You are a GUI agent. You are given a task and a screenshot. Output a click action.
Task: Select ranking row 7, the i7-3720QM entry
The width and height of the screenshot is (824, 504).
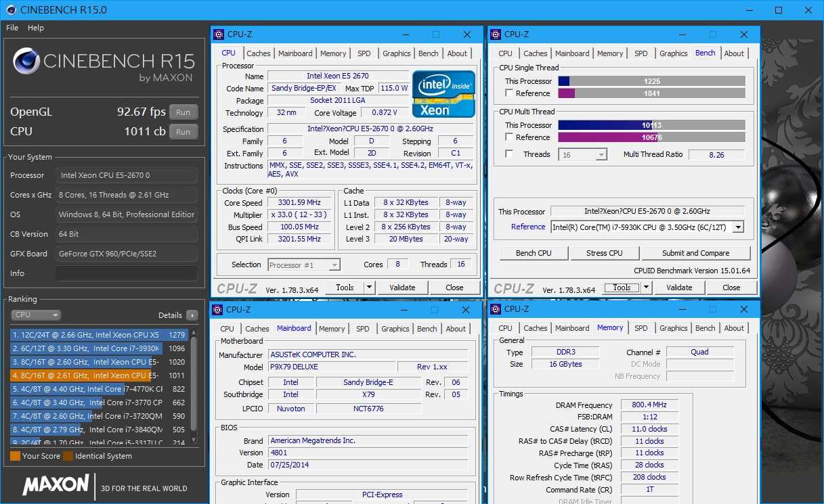tap(99, 416)
